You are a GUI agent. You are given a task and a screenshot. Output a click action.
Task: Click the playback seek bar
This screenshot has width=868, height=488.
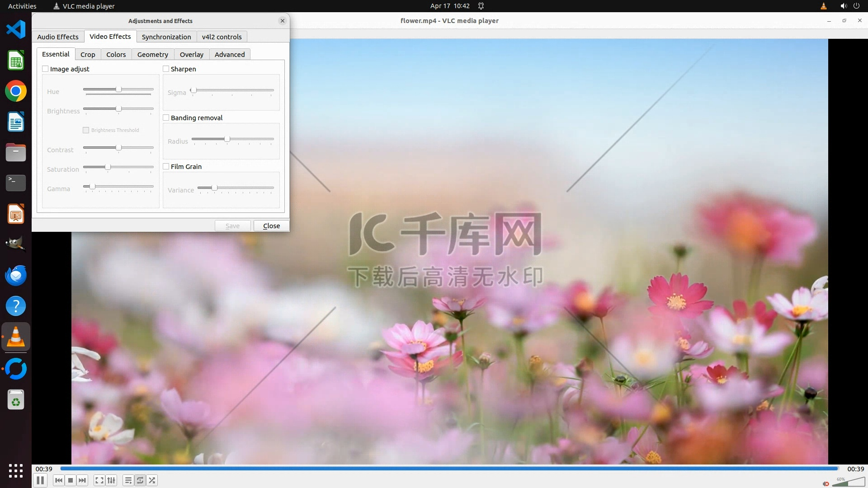(x=449, y=469)
